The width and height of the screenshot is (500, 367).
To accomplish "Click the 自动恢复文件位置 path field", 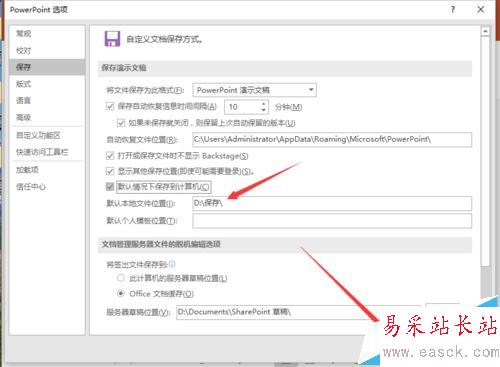I will (x=332, y=139).
